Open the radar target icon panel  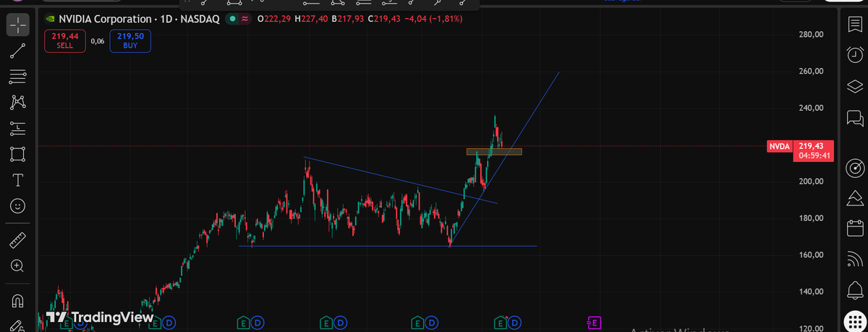(854, 169)
